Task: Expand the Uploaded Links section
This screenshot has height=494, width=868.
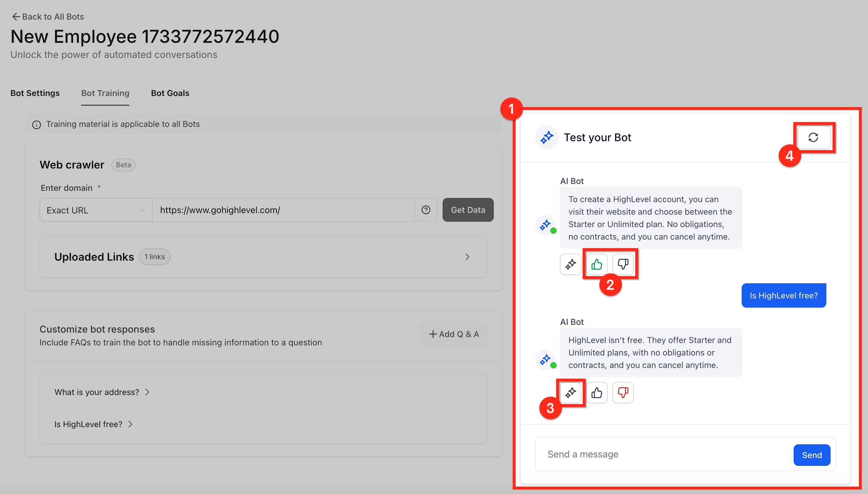Action: tap(467, 257)
